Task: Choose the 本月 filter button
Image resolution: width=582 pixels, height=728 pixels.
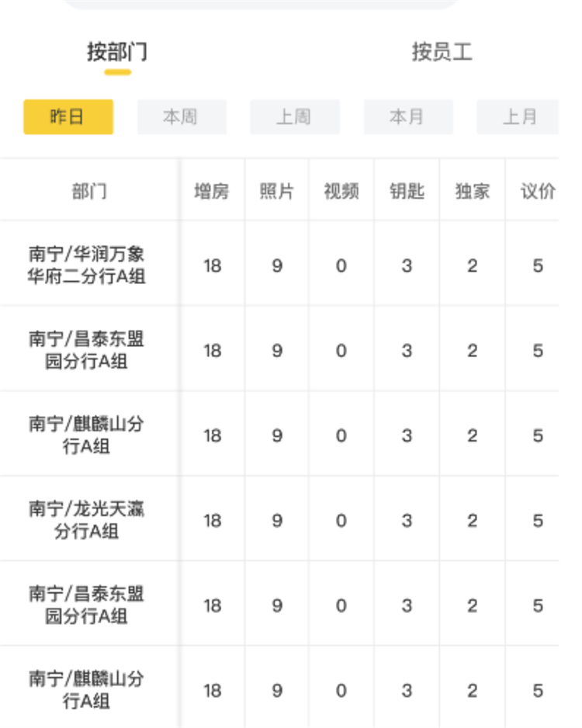Action: pos(407,117)
